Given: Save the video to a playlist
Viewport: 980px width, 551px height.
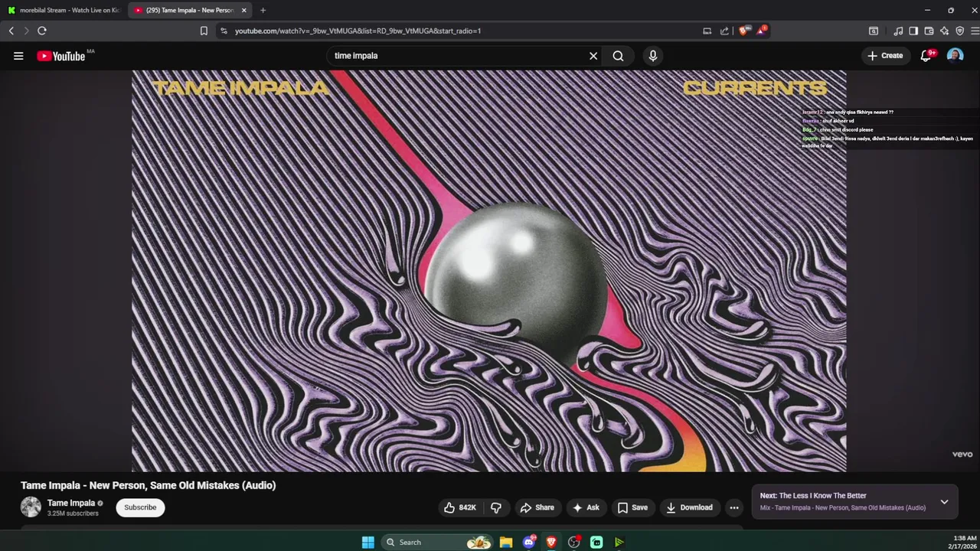Looking at the screenshot, I should click(632, 507).
